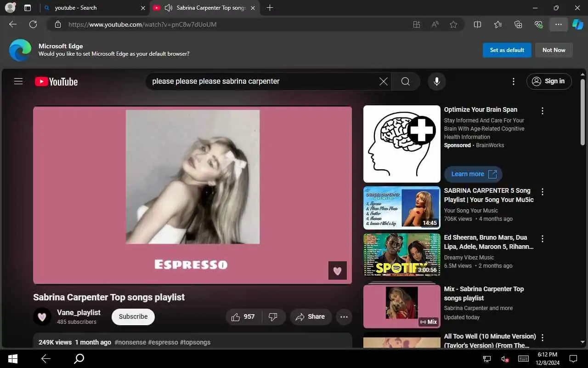The image size is (588, 368).
Task: Click the #topsongs hashtag
Action: click(195, 342)
